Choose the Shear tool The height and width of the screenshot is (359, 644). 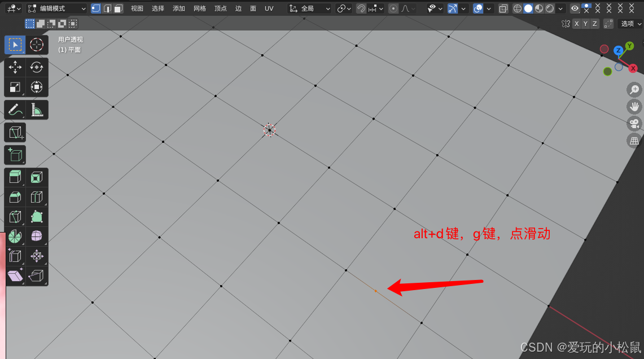(x=15, y=275)
